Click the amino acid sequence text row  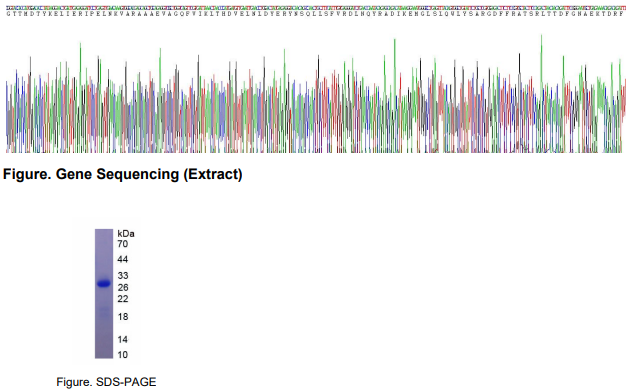[x=315, y=14]
